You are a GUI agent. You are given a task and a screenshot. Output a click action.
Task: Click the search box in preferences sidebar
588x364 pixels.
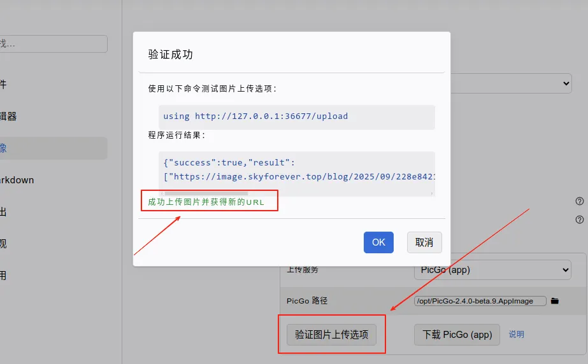[x=54, y=44]
